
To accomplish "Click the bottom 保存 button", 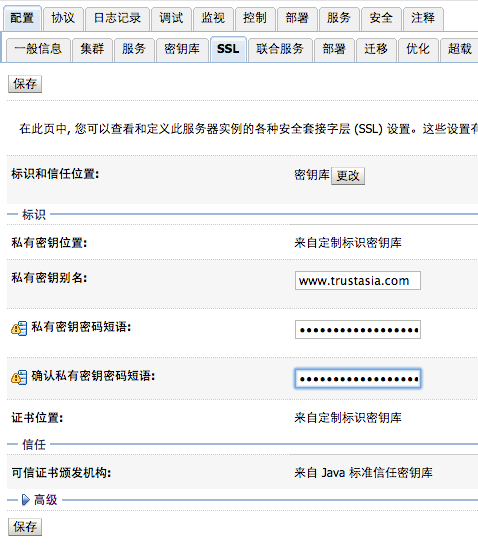I will pyautogui.click(x=25, y=527).
